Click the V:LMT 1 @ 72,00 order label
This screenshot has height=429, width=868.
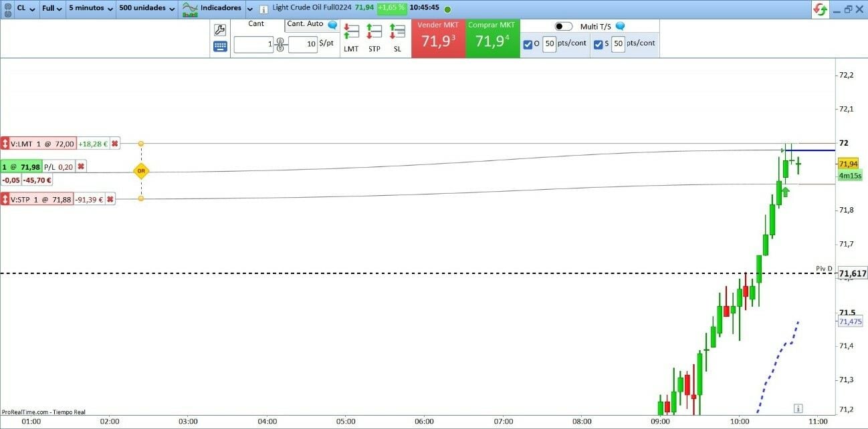(42, 144)
